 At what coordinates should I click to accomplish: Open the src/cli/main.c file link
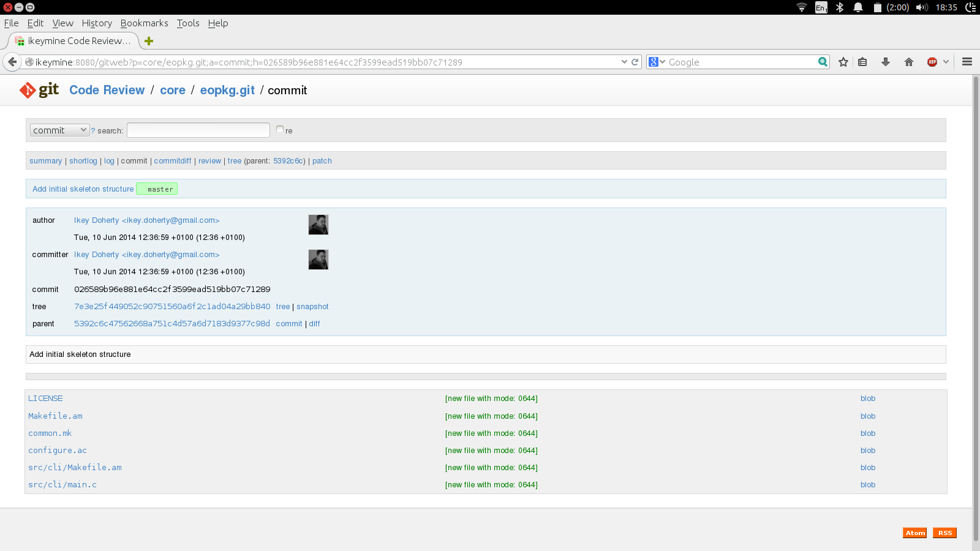(62, 485)
